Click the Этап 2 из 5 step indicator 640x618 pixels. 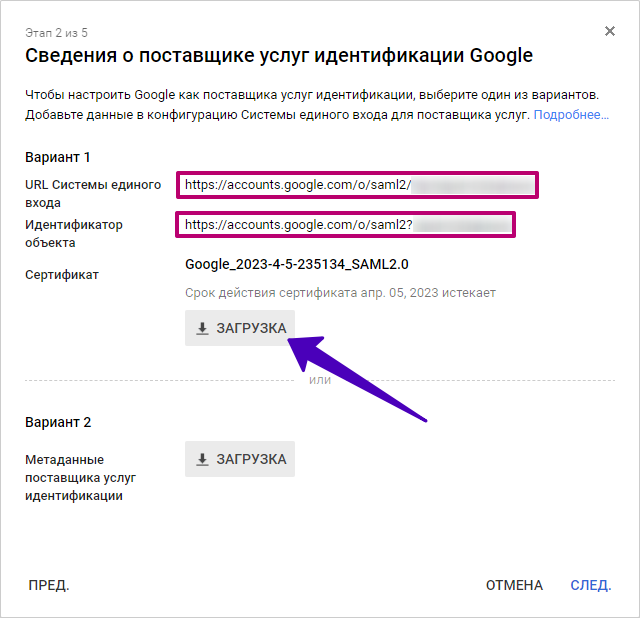pos(56,33)
